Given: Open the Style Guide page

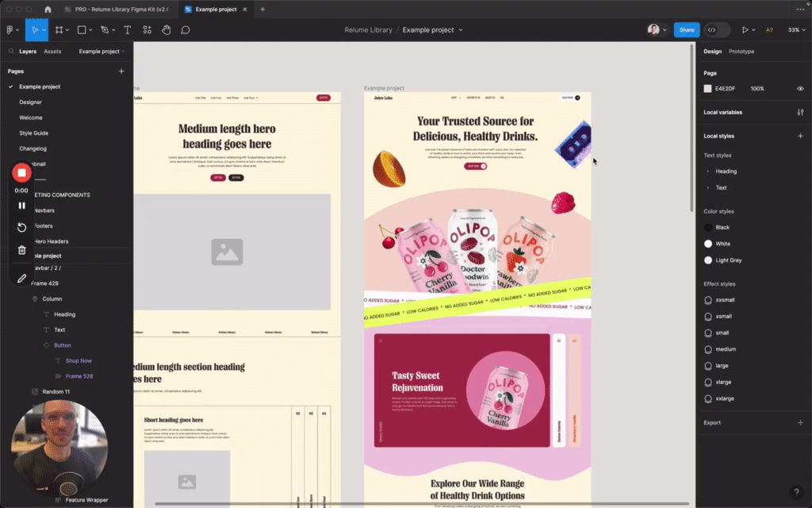Looking at the screenshot, I should click(33, 133).
